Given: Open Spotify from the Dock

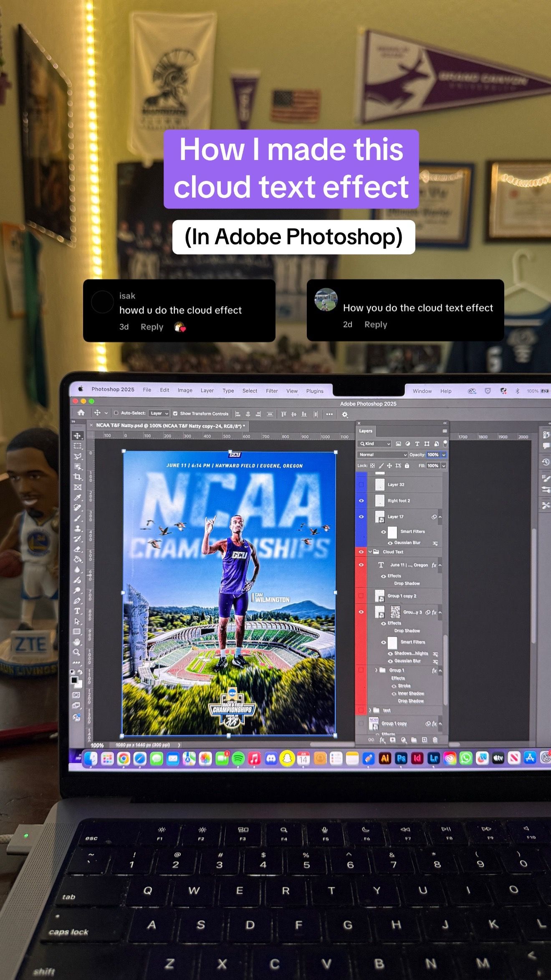Looking at the screenshot, I should click(x=238, y=758).
